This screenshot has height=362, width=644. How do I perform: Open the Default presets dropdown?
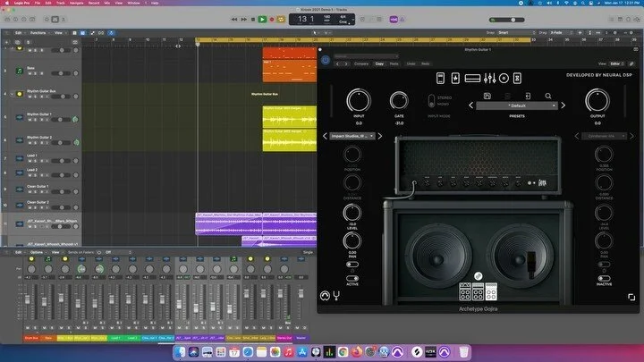click(x=517, y=105)
